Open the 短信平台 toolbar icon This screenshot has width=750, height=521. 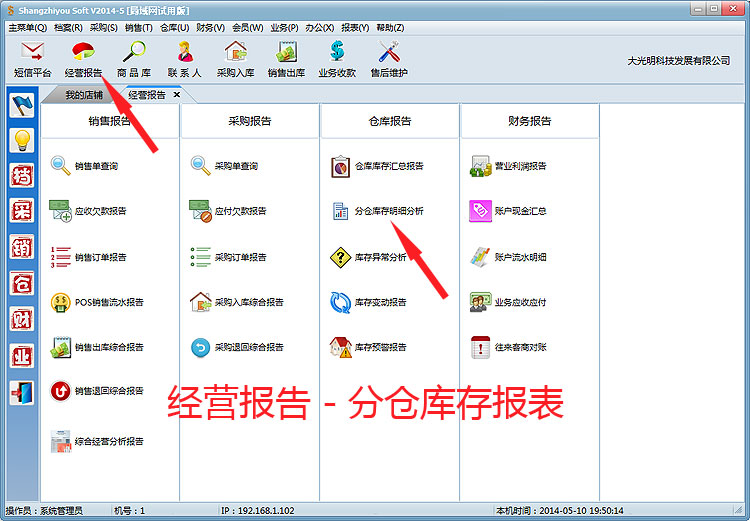32,58
